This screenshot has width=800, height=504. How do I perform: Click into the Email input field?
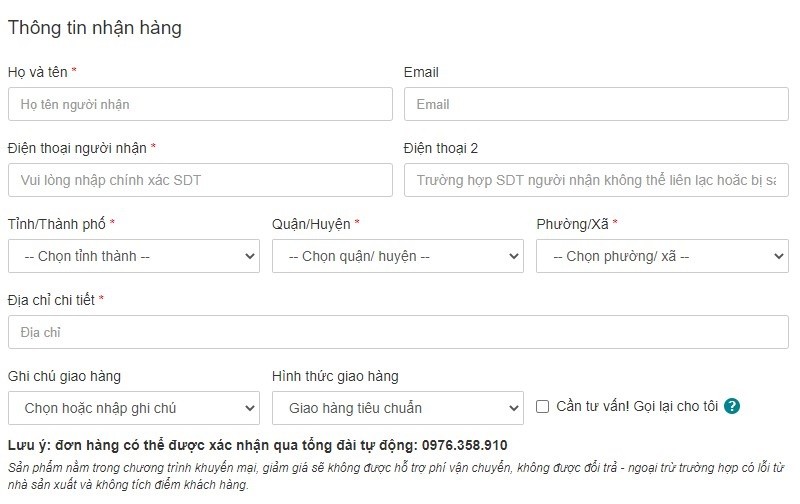pyautogui.click(x=596, y=104)
